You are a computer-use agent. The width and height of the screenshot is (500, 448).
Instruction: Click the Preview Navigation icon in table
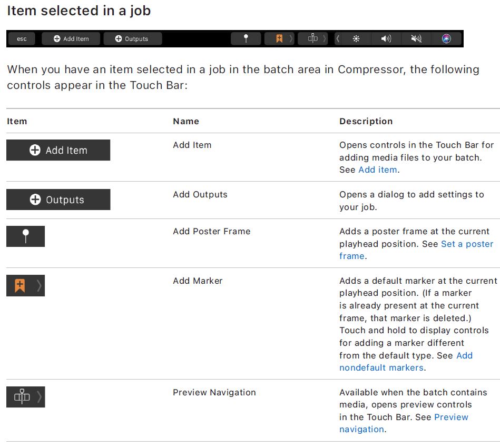click(22, 397)
